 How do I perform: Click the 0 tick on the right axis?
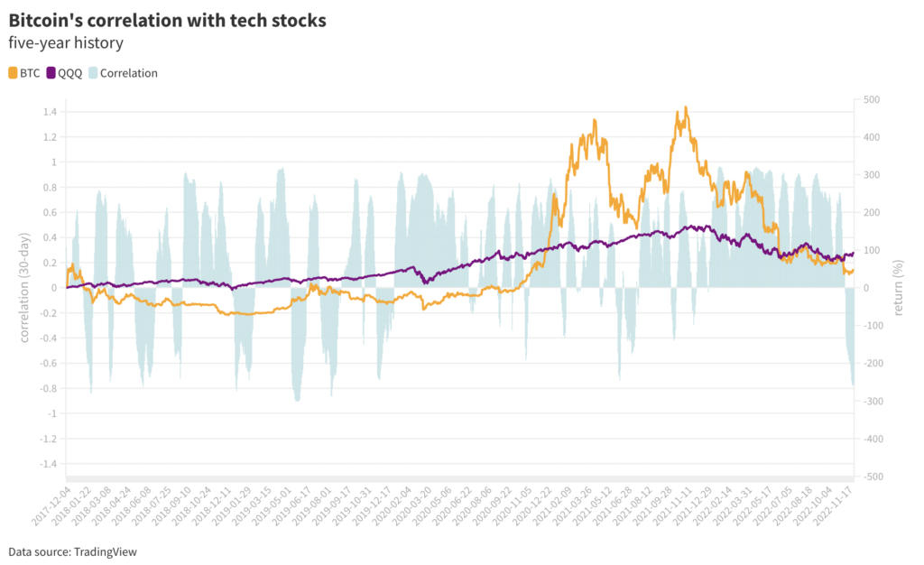pos(864,288)
